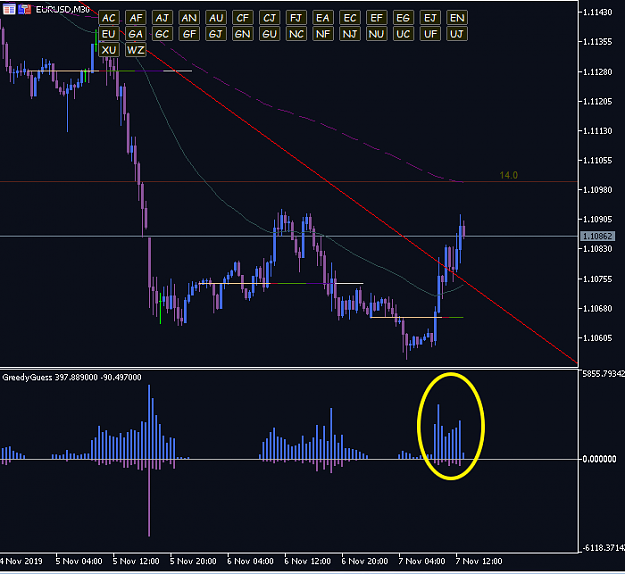Pick the NU pair button

click(x=377, y=34)
